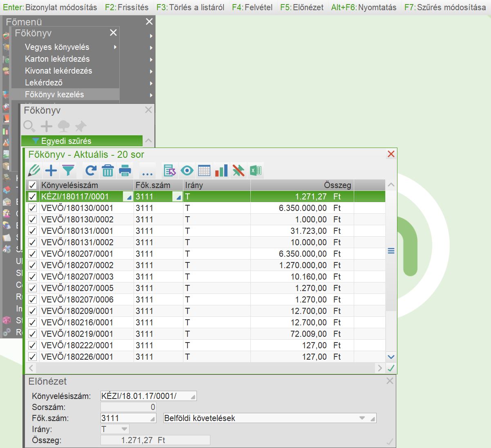
Task: Click the pencil edit icon in toolbar
Action: [x=34, y=170]
